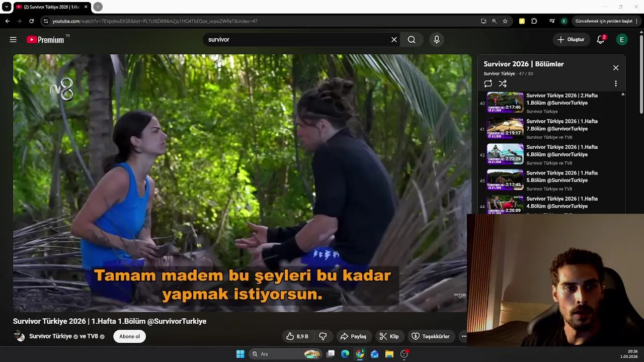Open the Survivor Türkiye channel name link
The height and width of the screenshot is (362, 644).
[50, 336]
